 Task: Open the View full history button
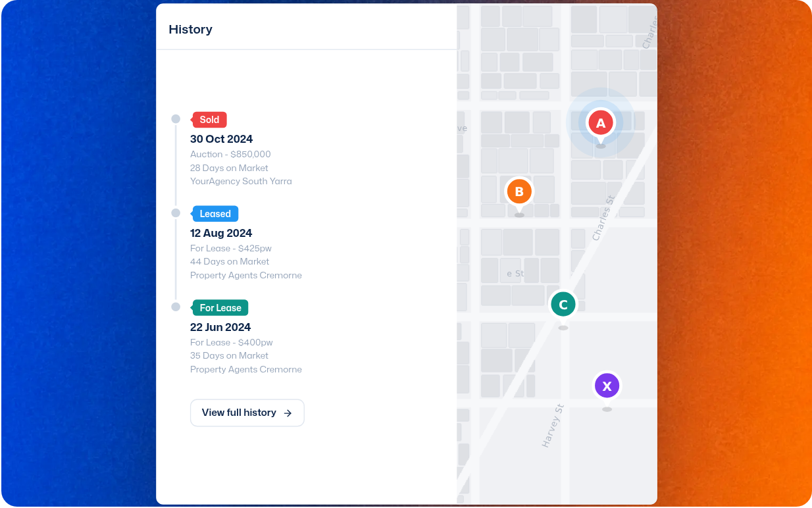click(x=247, y=413)
